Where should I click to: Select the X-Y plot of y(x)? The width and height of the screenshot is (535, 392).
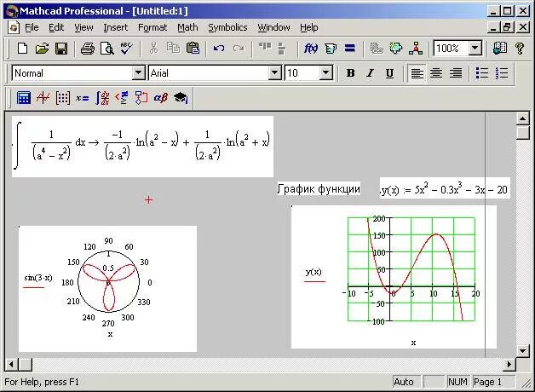tap(394, 277)
